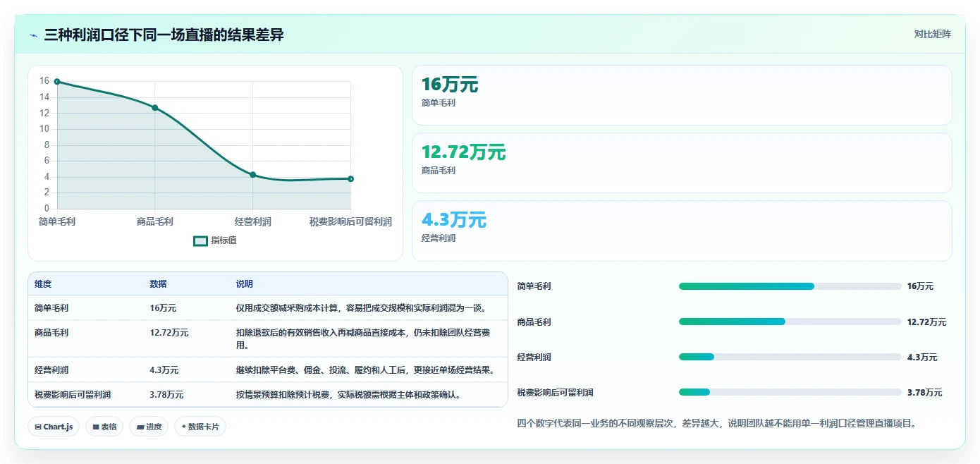This screenshot has width=980, height=464.
Task: Select the 4.3万元 经营利润 data card
Action: [682, 231]
